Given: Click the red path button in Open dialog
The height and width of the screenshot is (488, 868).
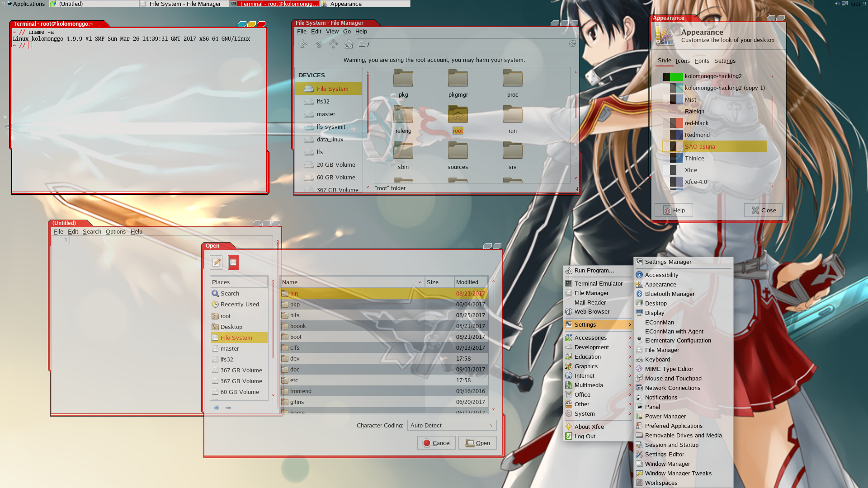Looking at the screenshot, I should click(233, 263).
